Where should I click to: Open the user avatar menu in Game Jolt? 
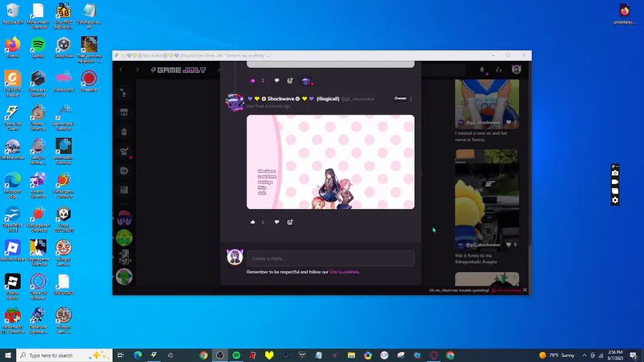click(516, 69)
